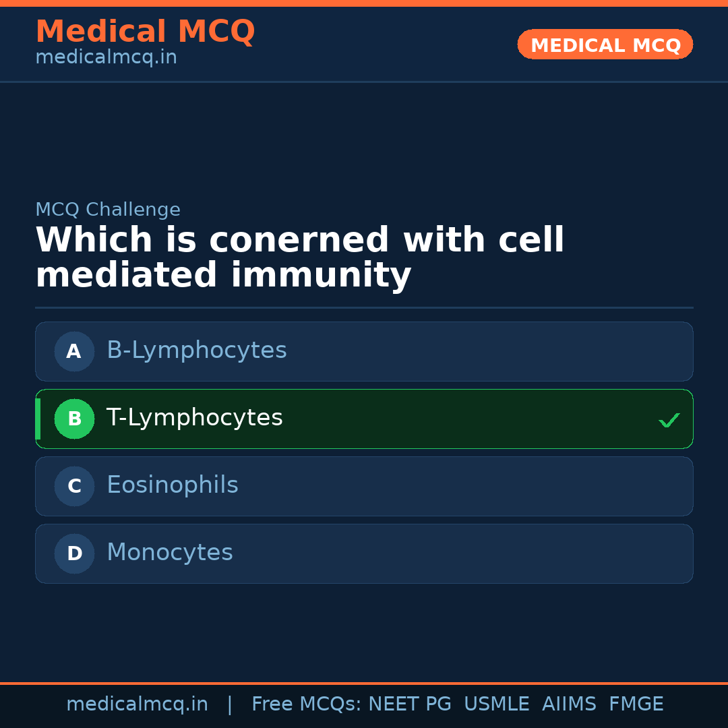Click USMLE in the footer

(496, 704)
